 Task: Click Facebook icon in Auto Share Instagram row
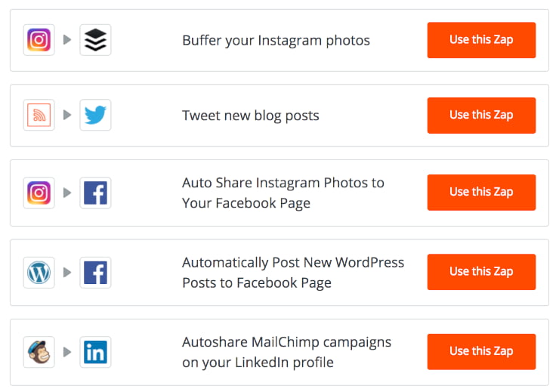click(x=95, y=193)
